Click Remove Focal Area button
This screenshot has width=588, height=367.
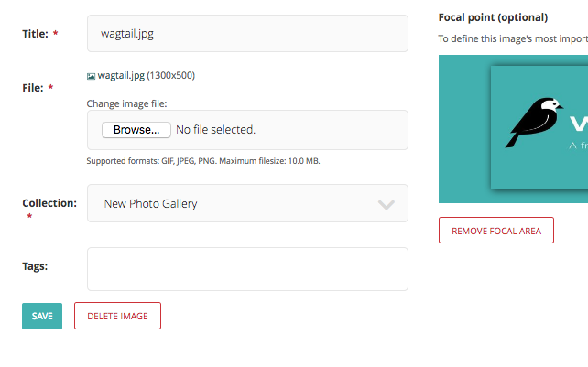[x=496, y=231]
